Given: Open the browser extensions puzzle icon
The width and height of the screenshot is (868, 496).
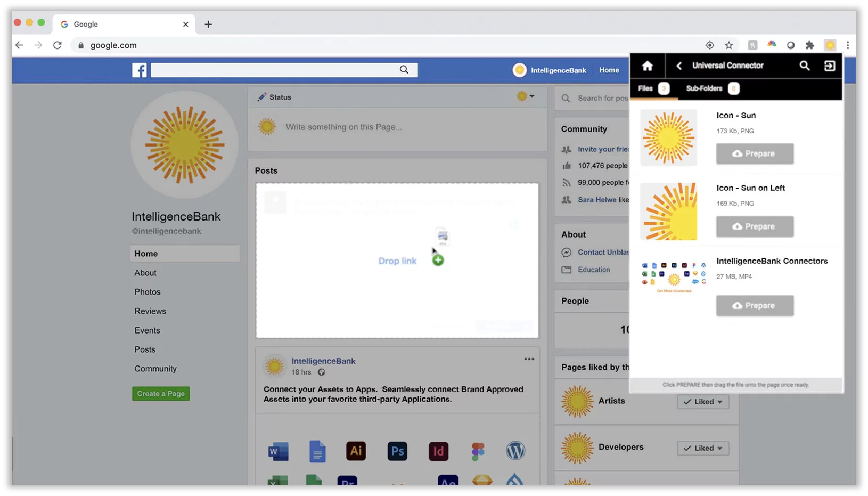Looking at the screenshot, I should tap(809, 45).
